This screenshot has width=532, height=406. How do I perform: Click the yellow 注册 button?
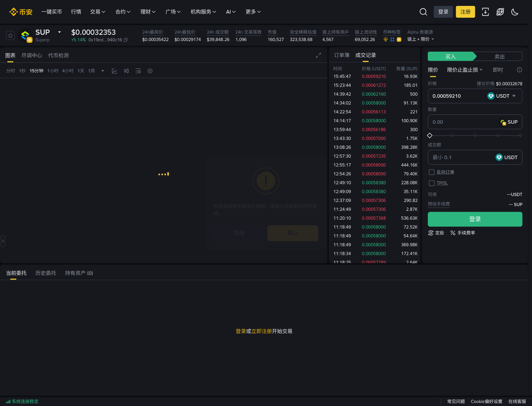(x=465, y=12)
